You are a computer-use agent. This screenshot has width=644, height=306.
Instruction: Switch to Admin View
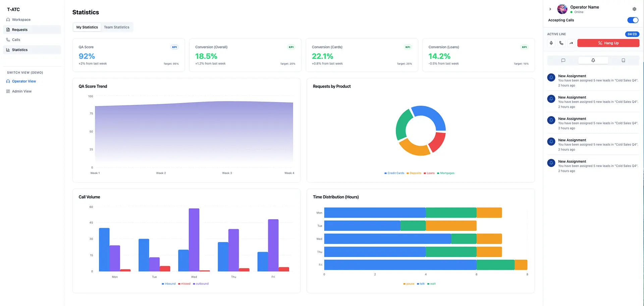coord(21,91)
